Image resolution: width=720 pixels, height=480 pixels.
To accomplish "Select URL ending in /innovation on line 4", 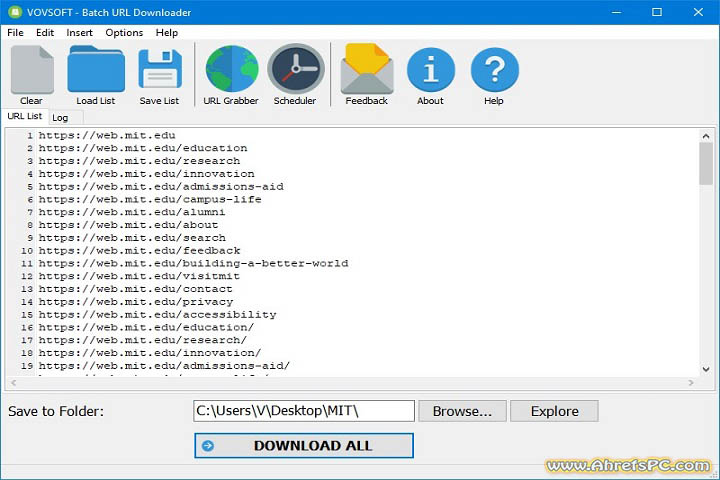I will coord(146,174).
